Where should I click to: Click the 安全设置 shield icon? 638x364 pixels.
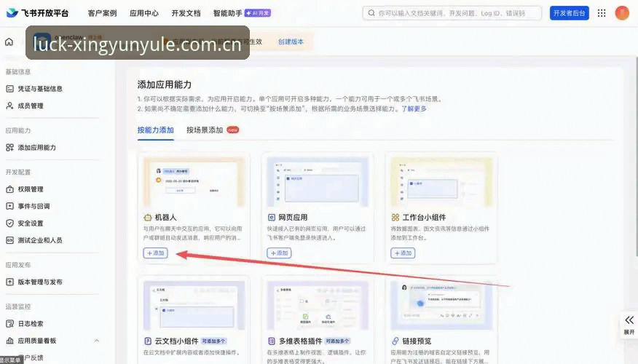pyautogui.click(x=9, y=223)
